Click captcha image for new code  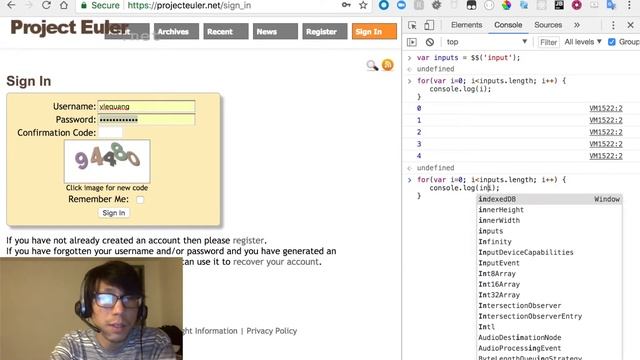[x=107, y=161]
